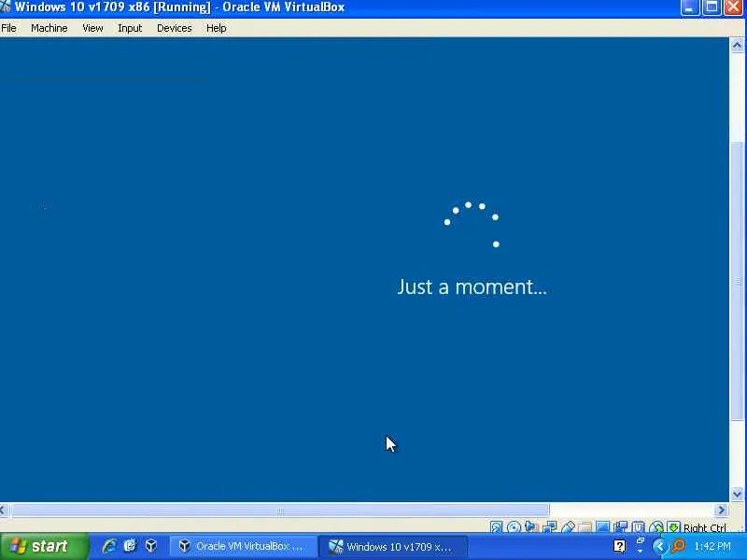Open the USB devices status icon
This screenshot has height=560, width=747.
pos(569,527)
